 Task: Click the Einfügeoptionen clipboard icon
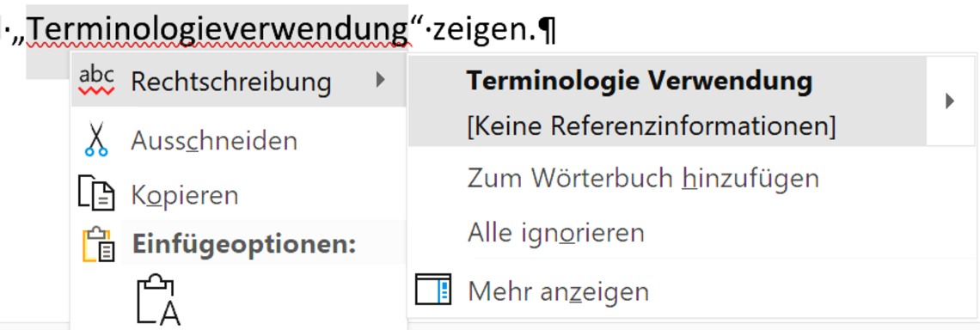coord(99,244)
